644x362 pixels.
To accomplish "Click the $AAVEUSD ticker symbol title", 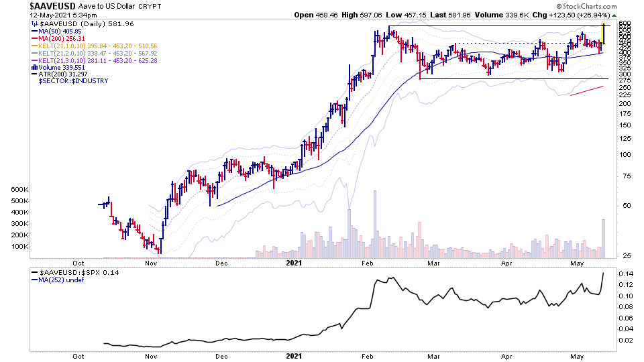I will click(x=53, y=6).
